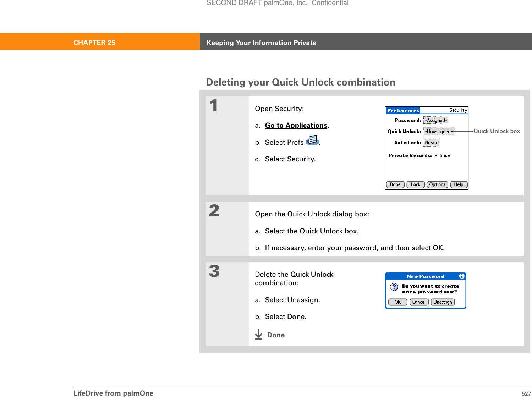Viewport: 532px width, 397px height.
Task: Click the Help button in Preferences
Action: (x=459, y=184)
